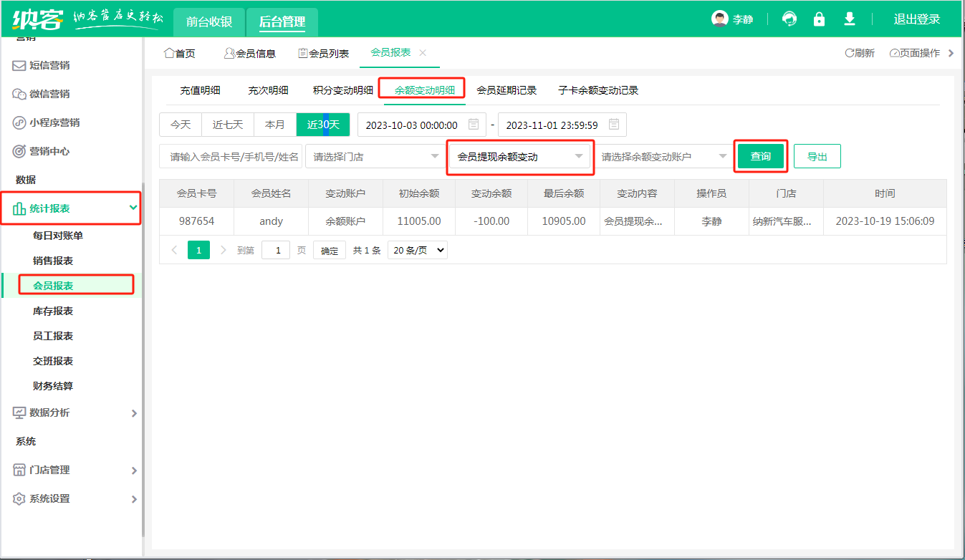The image size is (965, 560).
Task: Select the 今天 filter option
Action: (x=181, y=124)
